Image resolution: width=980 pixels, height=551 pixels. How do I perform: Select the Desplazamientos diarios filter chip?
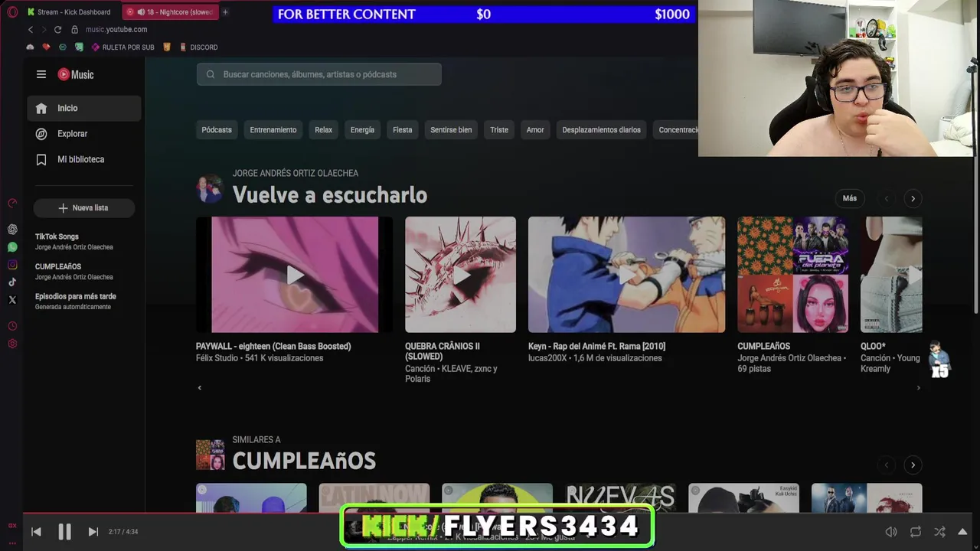pyautogui.click(x=602, y=130)
